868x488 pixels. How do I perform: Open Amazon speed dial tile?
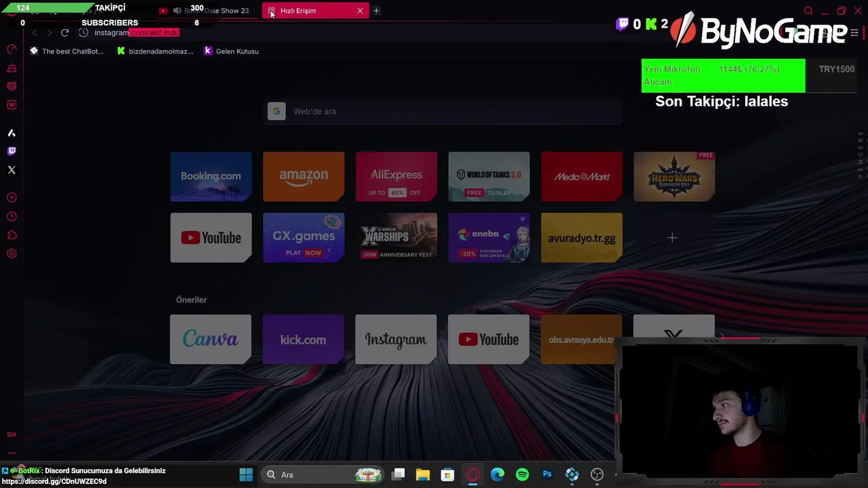coord(304,176)
